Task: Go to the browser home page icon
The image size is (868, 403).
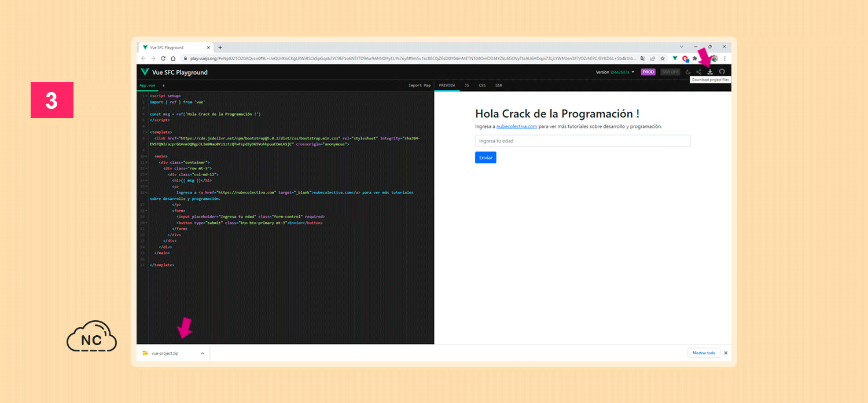Action: pyautogui.click(x=173, y=58)
